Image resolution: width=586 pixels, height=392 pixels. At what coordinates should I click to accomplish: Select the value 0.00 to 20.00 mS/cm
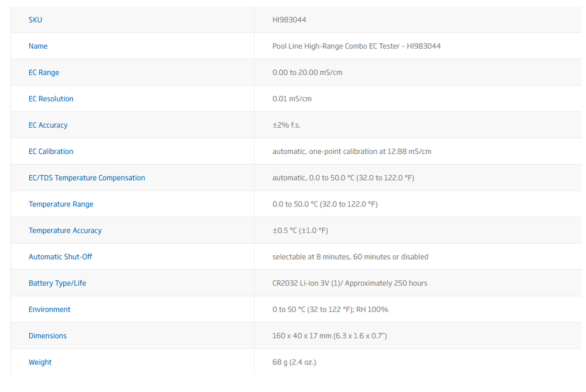click(x=307, y=73)
